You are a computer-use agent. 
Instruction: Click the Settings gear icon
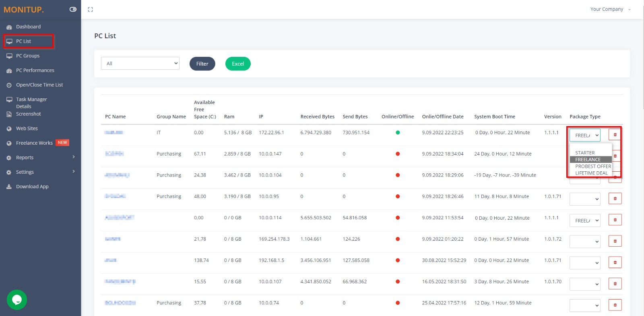[x=9, y=172]
